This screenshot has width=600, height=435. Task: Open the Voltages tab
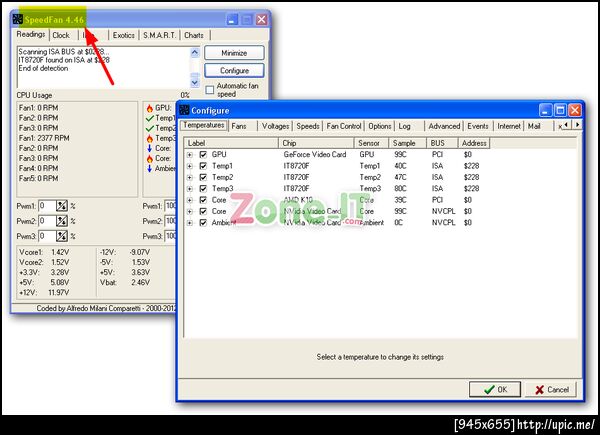click(x=275, y=126)
